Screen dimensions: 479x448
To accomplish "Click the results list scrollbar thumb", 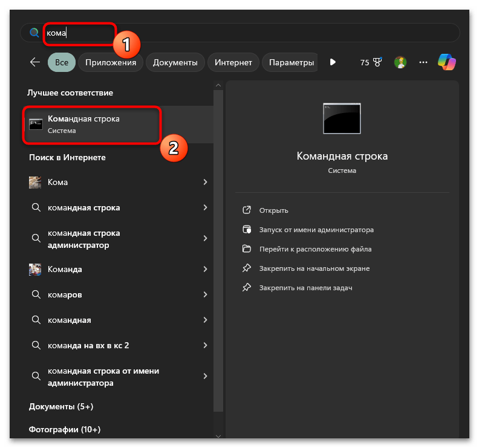I will click(218, 250).
